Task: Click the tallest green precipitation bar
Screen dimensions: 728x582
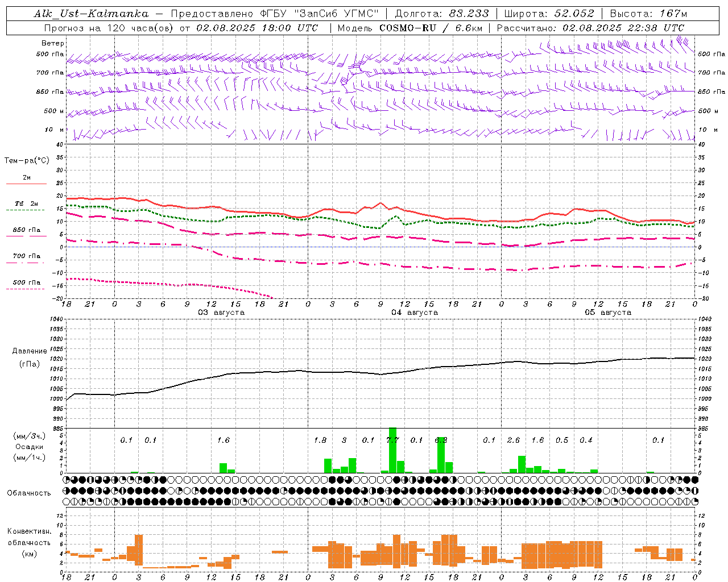Action: 392,450
